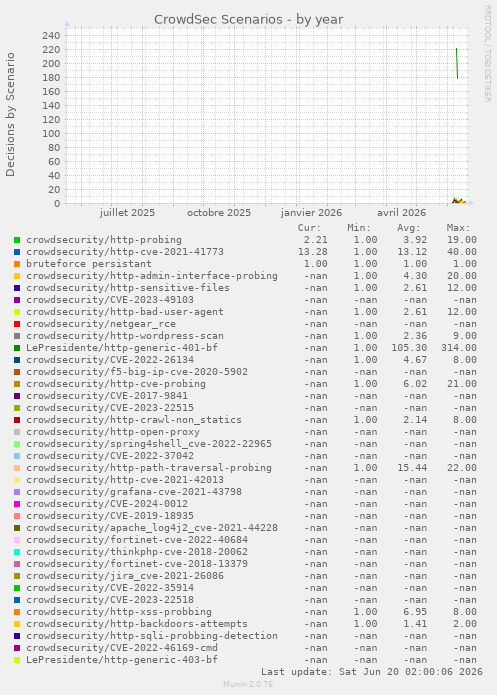Click the 314.00 max value
The image size is (497, 695).
(x=459, y=348)
